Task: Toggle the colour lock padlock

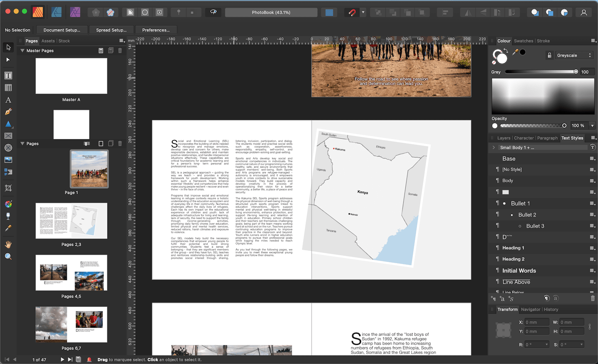Action: point(549,55)
